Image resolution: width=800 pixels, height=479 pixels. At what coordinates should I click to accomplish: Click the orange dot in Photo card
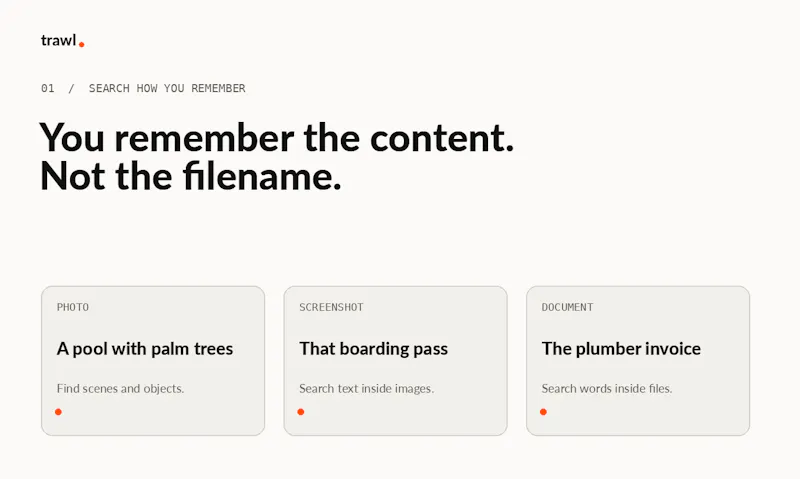pyautogui.click(x=58, y=412)
